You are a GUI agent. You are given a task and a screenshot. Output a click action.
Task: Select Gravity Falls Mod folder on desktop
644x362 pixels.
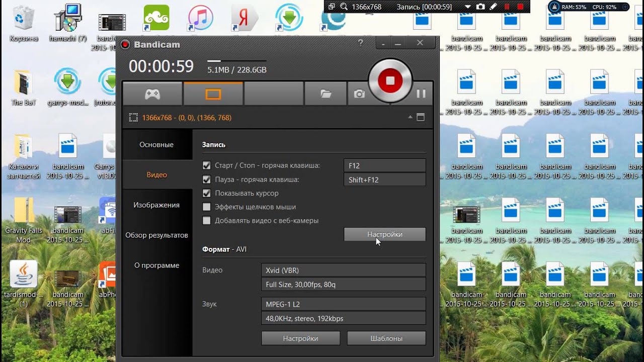[x=24, y=220]
